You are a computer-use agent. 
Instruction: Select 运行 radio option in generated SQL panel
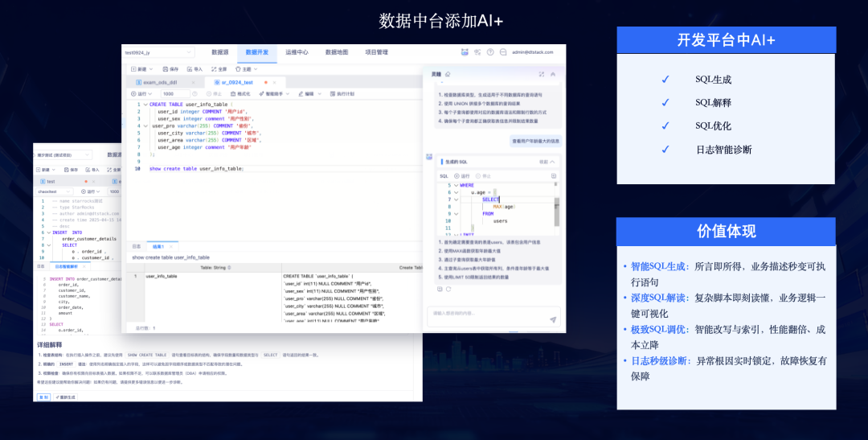point(458,175)
